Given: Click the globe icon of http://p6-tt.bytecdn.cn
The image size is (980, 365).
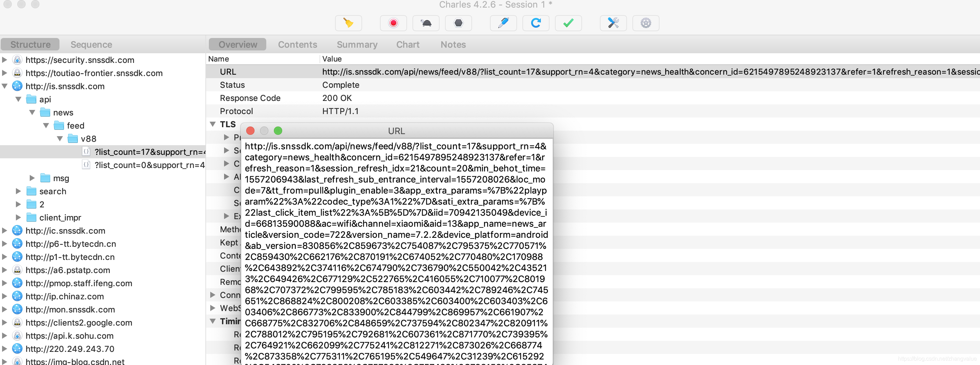Looking at the screenshot, I should pyautogui.click(x=17, y=243).
